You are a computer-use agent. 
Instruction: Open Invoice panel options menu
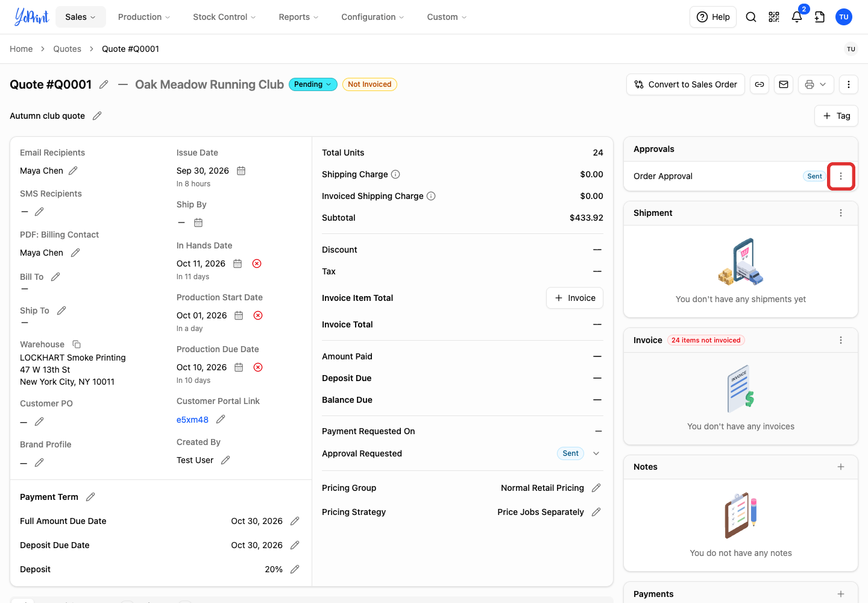point(841,340)
